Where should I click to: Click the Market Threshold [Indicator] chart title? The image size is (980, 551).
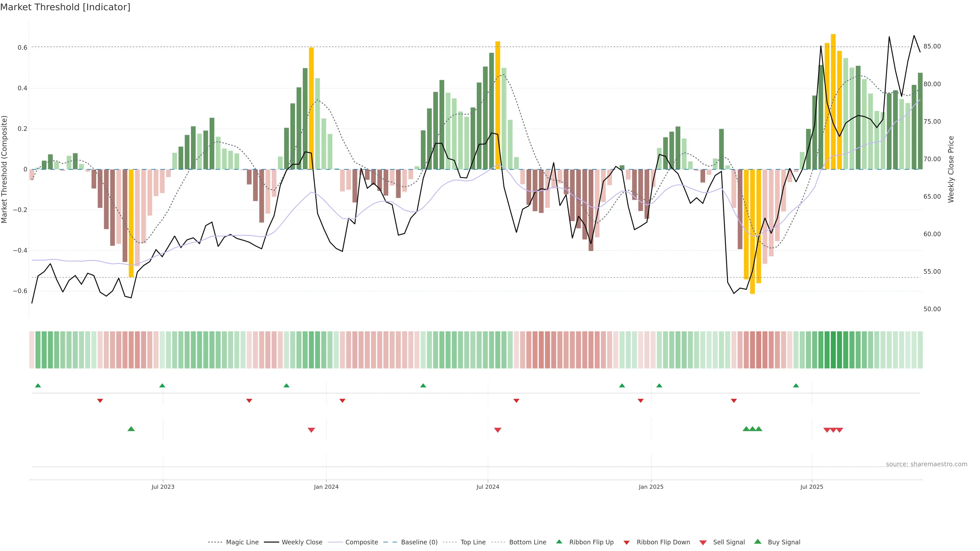(65, 7)
